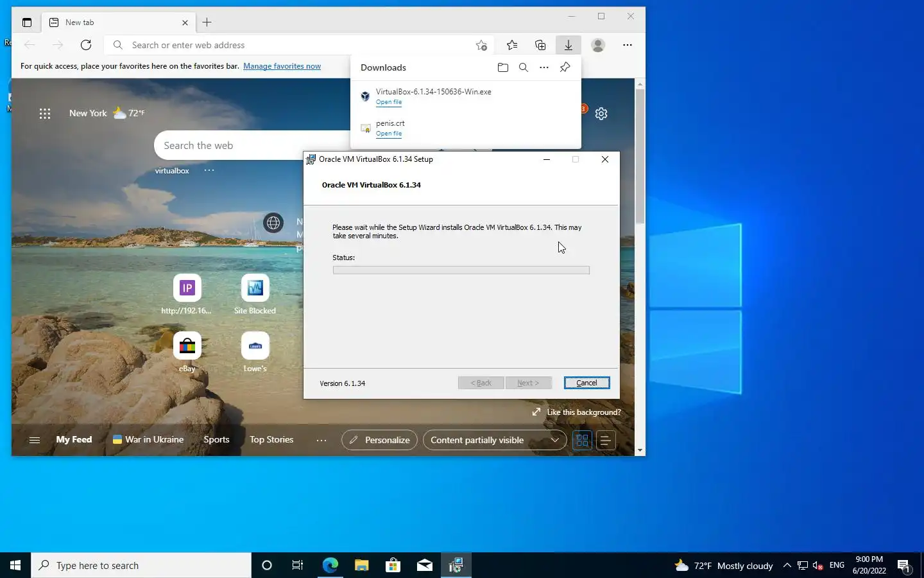This screenshot has width=924, height=578.
Task: Search downloads using magnifier icon
Action: (524, 67)
